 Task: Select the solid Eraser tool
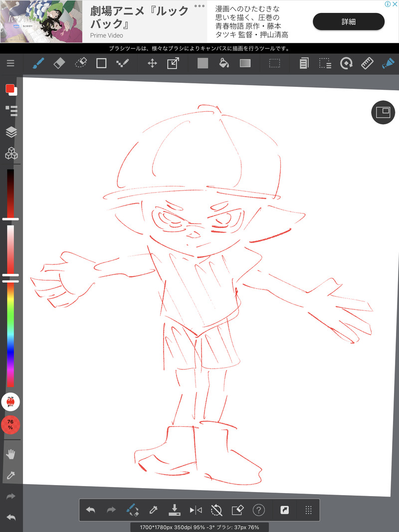point(59,63)
